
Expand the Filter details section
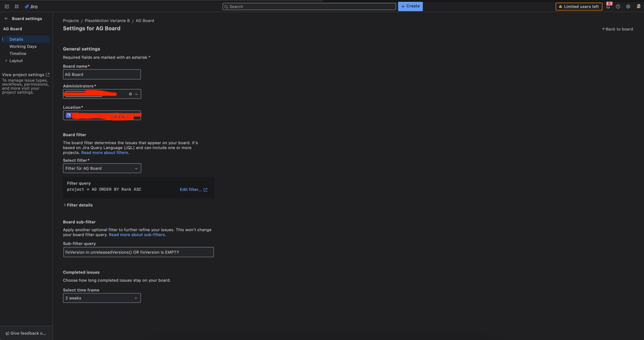click(78, 205)
